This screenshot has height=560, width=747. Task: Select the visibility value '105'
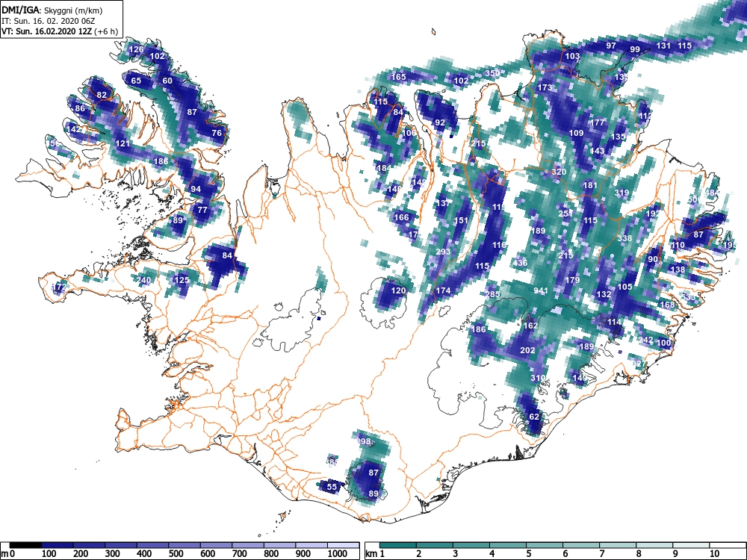pyautogui.click(x=624, y=287)
